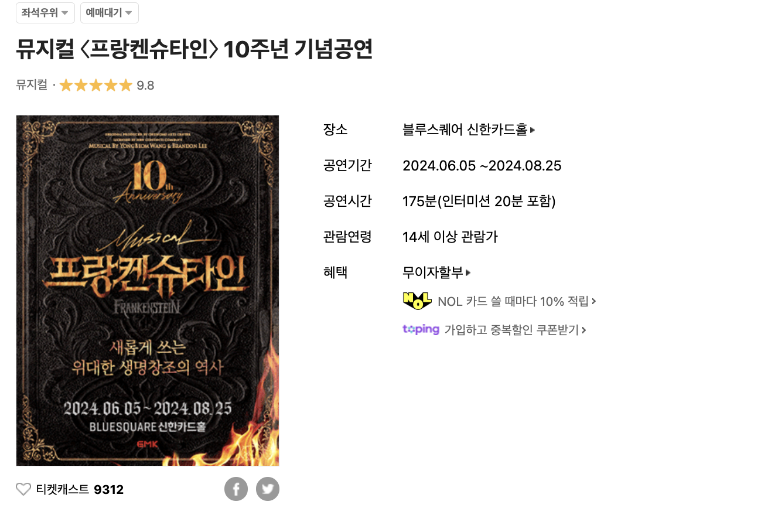Click the Frankenstein poster thumbnail
Viewport: 778px width, 532px height.
point(148,291)
